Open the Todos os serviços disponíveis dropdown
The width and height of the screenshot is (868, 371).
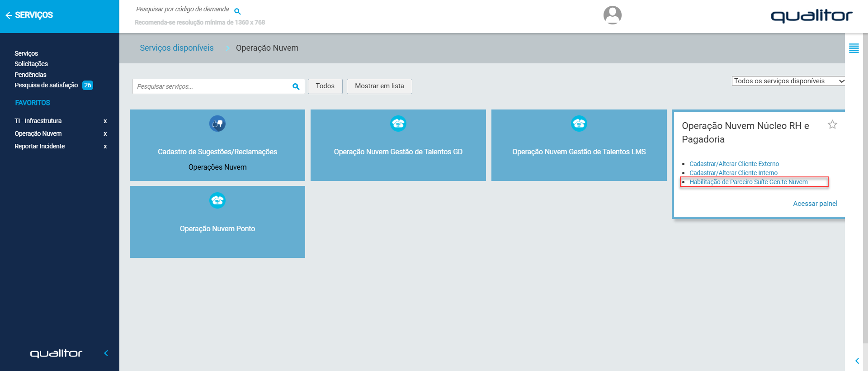tap(788, 81)
